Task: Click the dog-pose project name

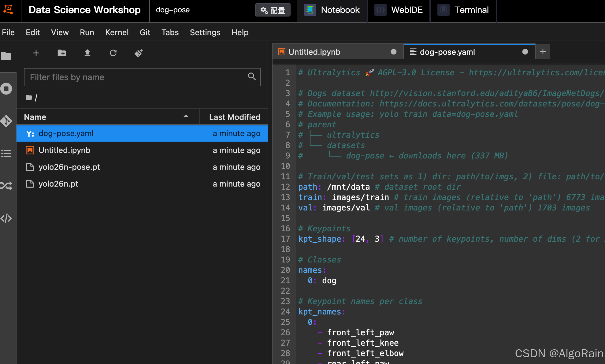Action: click(173, 10)
